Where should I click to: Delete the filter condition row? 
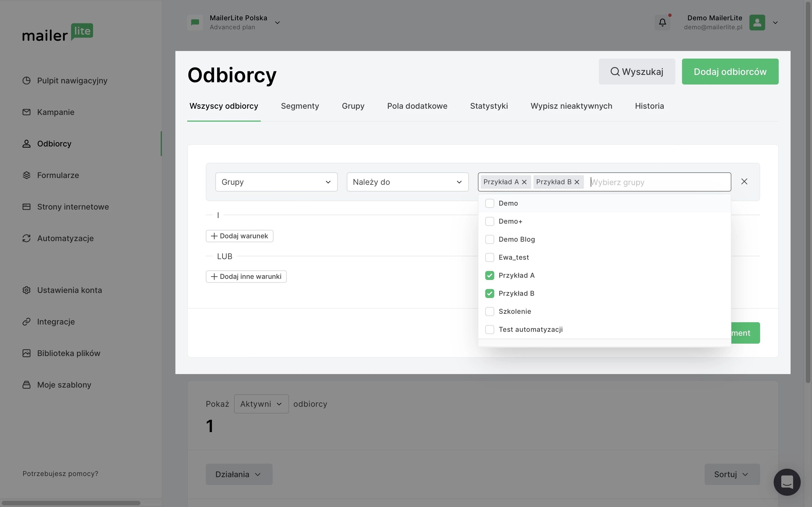coord(744,181)
